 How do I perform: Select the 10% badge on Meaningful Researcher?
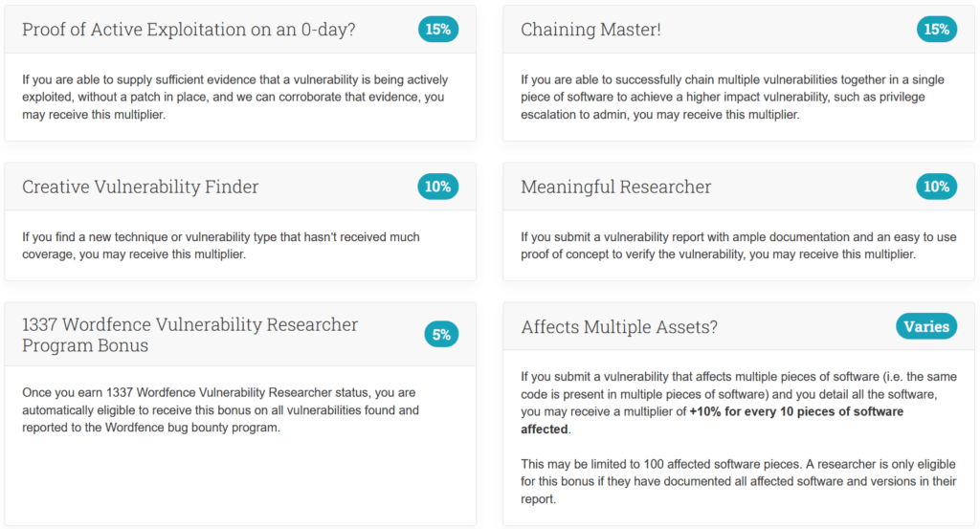point(936,187)
